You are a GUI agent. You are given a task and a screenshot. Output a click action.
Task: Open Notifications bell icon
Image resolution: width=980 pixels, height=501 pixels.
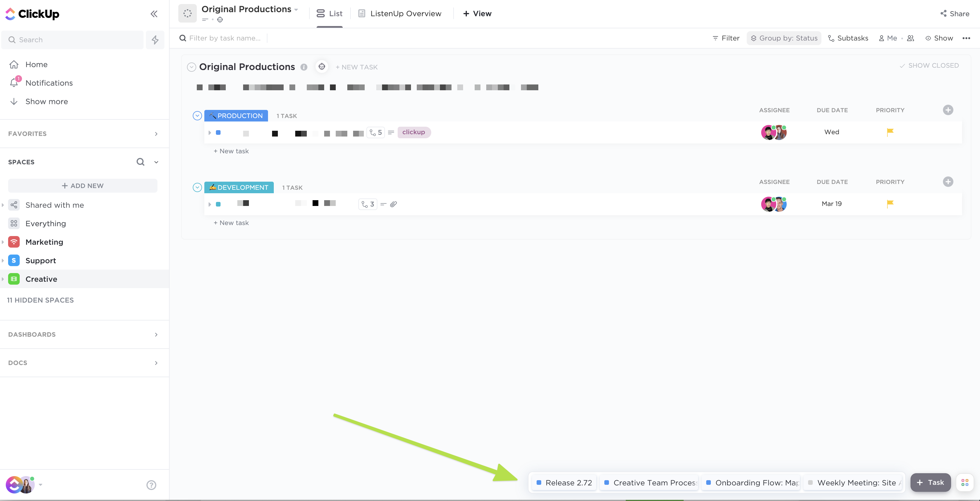(x=14, y=82)
